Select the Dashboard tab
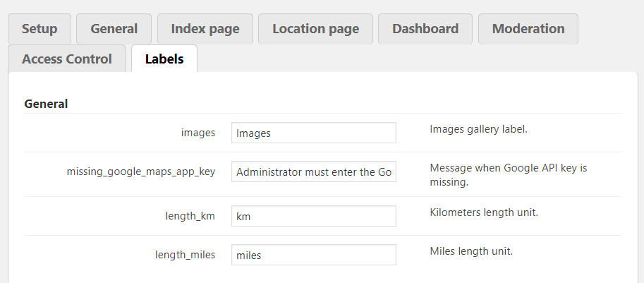 tap(425, 29)
